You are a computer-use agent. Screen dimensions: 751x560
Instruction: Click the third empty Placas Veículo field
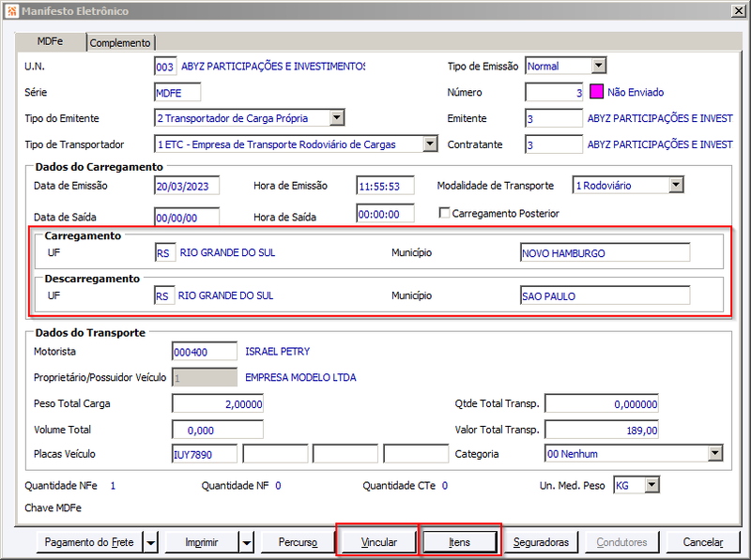tap(345, 454)
